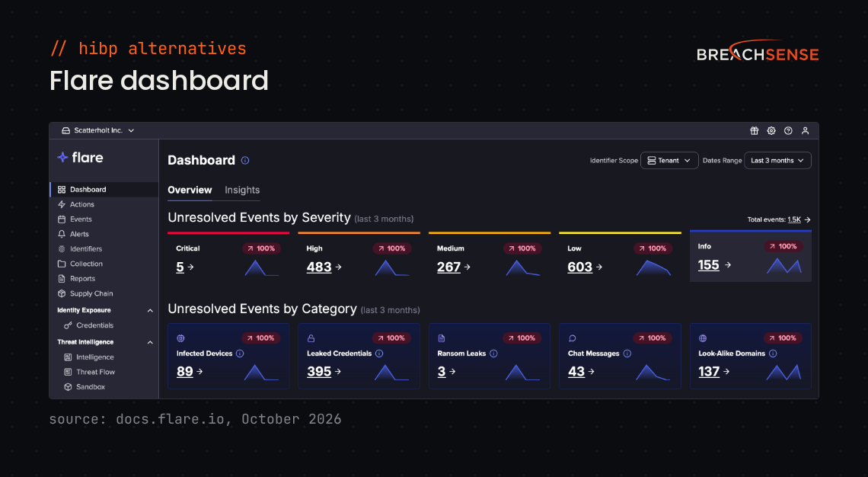Click the arrow beside Total events 1.5K
Image resolution: width=868 pixels, height=477 pixels.
pos(807,220)
